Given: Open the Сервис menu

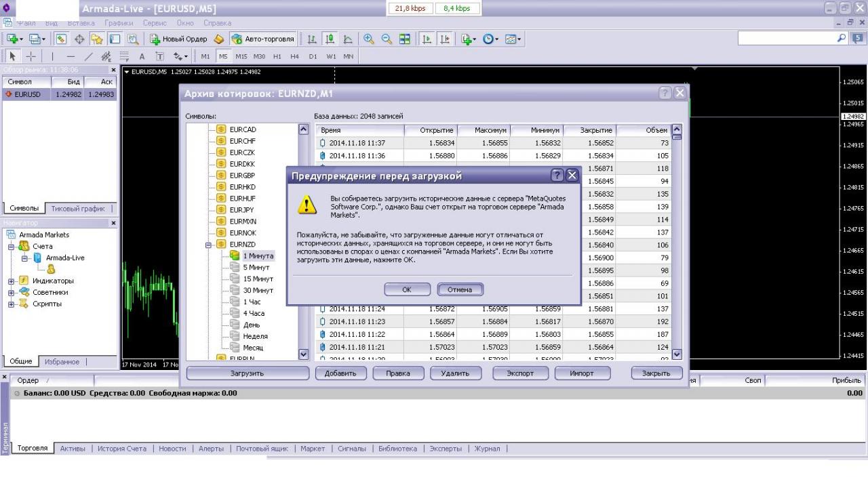Looking at the screenshot, I should (x=155, y=23).
